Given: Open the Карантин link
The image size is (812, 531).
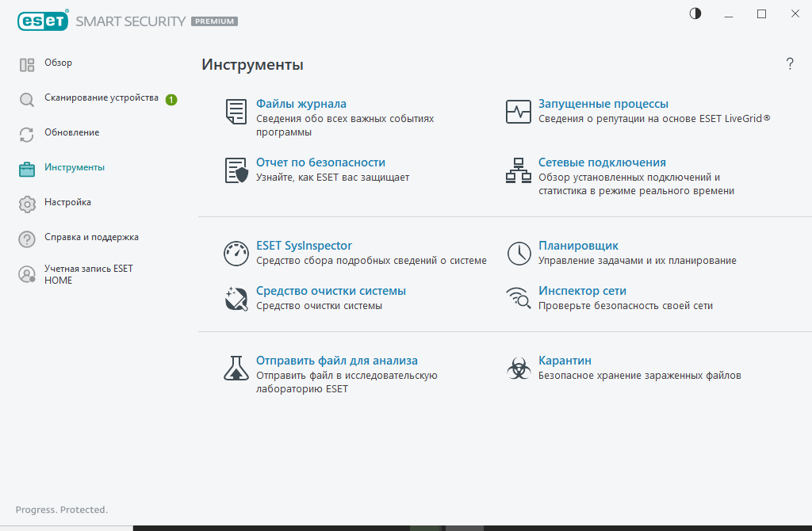Looking at the screenshot, I should (x=565, y=361).
